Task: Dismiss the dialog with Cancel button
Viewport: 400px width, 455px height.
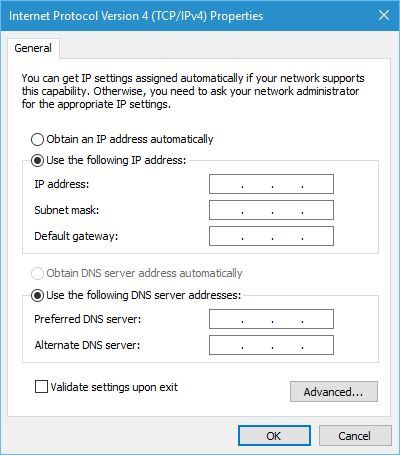Action: click(x=355, y=436)
